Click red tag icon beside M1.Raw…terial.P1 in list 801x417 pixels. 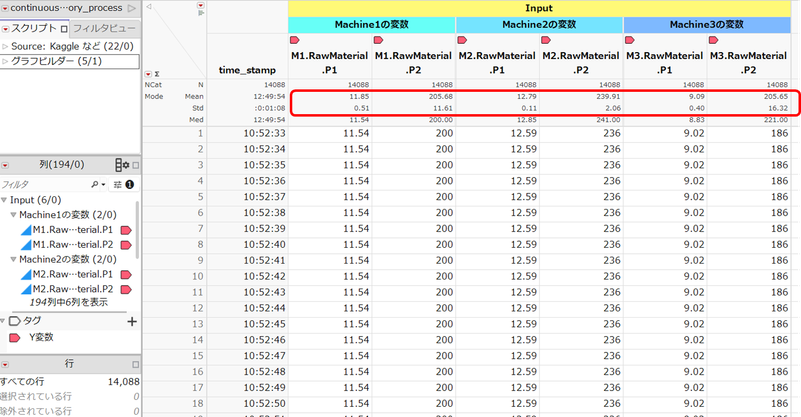click(x=126, y=230)
